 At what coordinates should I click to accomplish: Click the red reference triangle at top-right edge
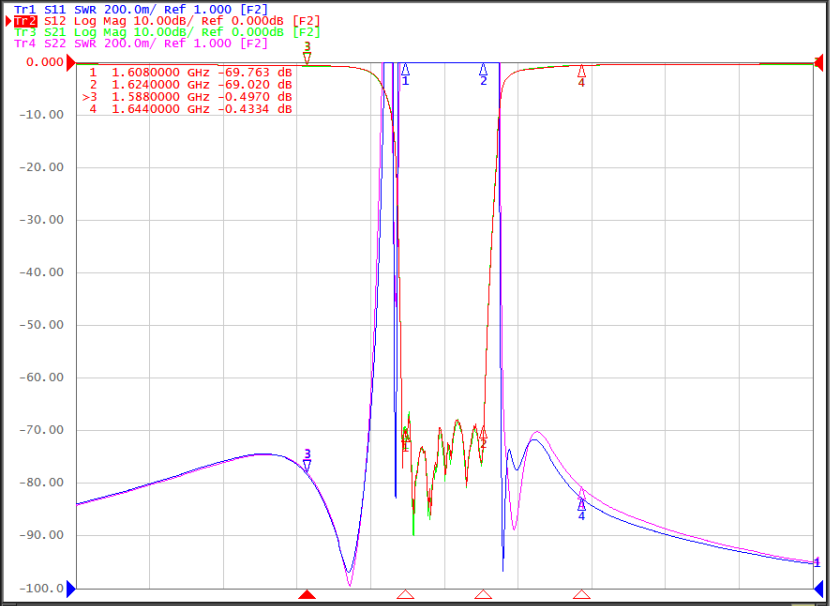click(819, 61)
